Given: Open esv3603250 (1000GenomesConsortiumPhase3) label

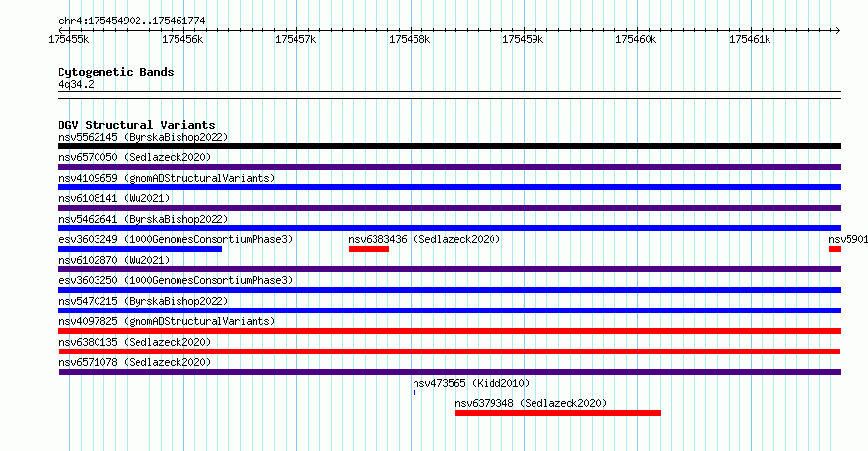Looking at the screenshot, I should (176, 280).
